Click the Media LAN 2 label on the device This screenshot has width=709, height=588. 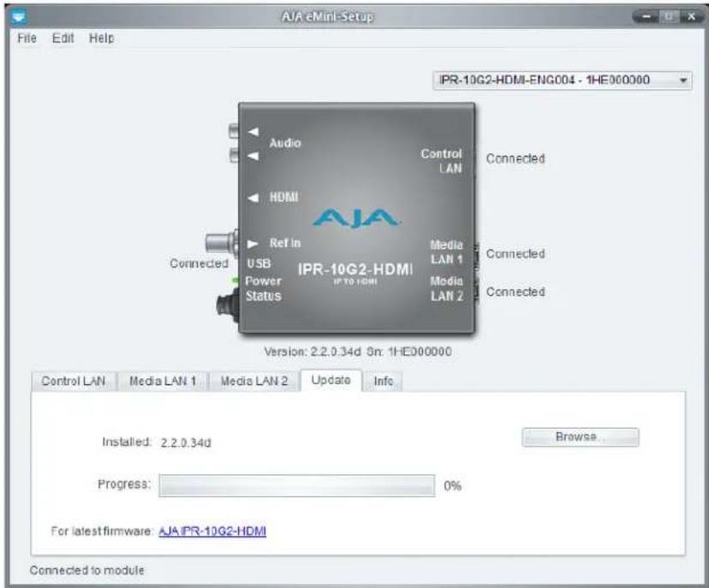point(446,288)
